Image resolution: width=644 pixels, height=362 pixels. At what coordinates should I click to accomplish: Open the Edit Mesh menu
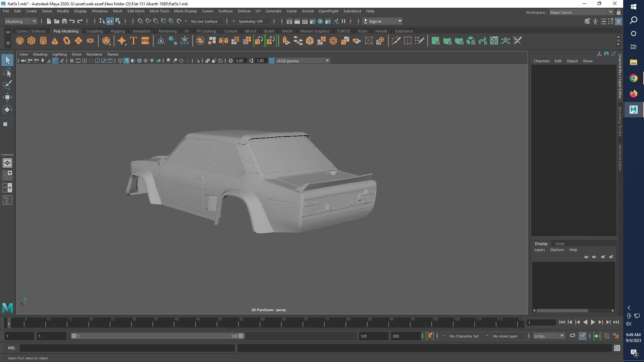click(x=136, y=11)
